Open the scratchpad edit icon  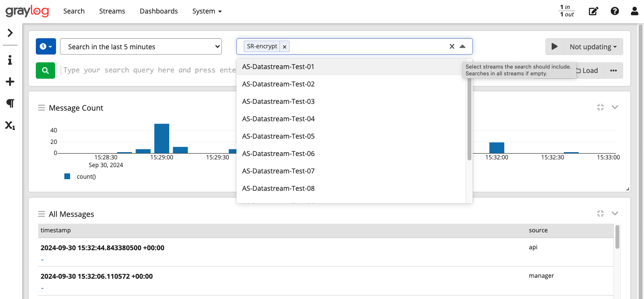point(593,11)
